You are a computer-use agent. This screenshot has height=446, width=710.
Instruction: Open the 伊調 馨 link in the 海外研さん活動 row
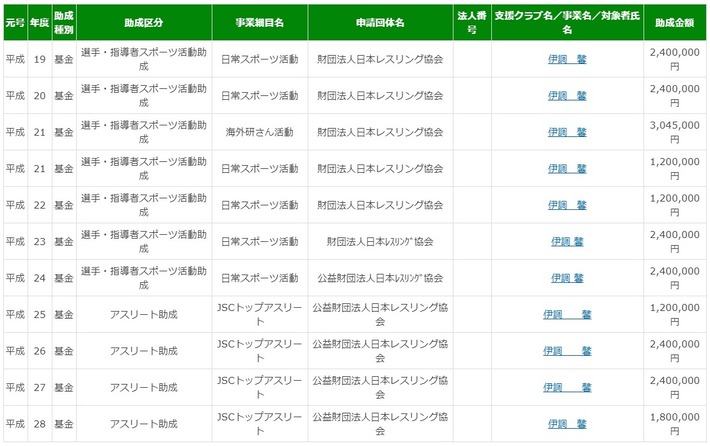(x=567, y=132)
